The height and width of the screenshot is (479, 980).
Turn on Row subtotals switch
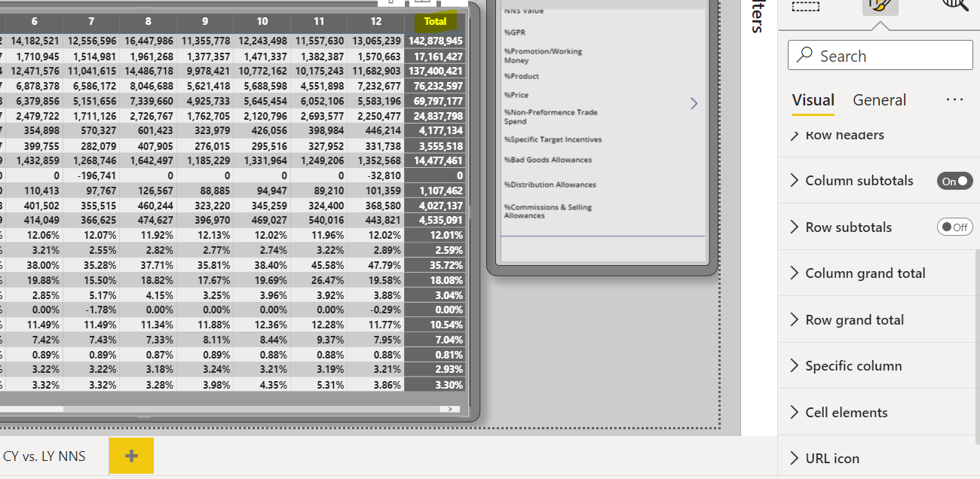[x=955, y=227]
